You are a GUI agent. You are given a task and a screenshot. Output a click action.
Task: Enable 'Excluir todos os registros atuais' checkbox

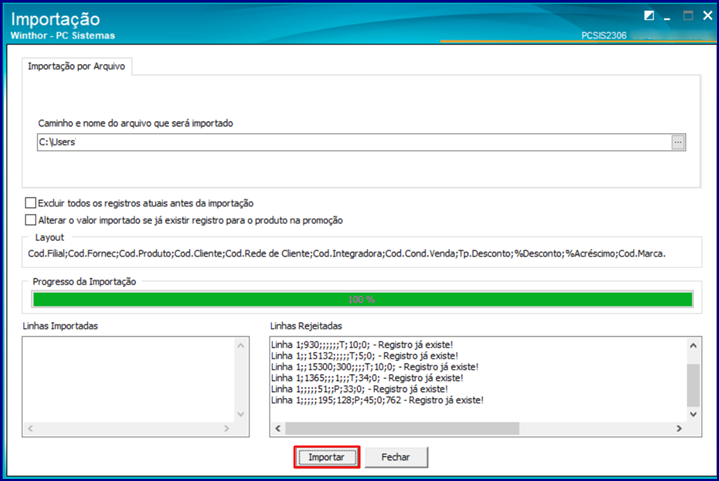(31, 203)
